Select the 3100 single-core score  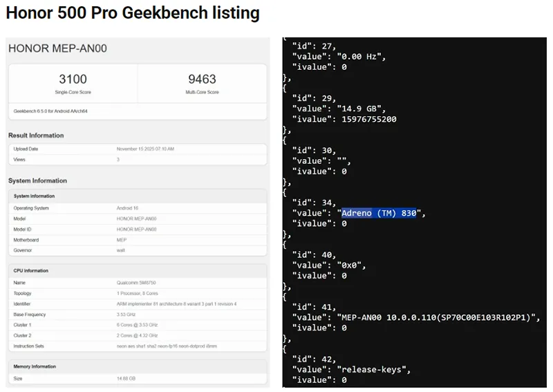coord(73,80)
